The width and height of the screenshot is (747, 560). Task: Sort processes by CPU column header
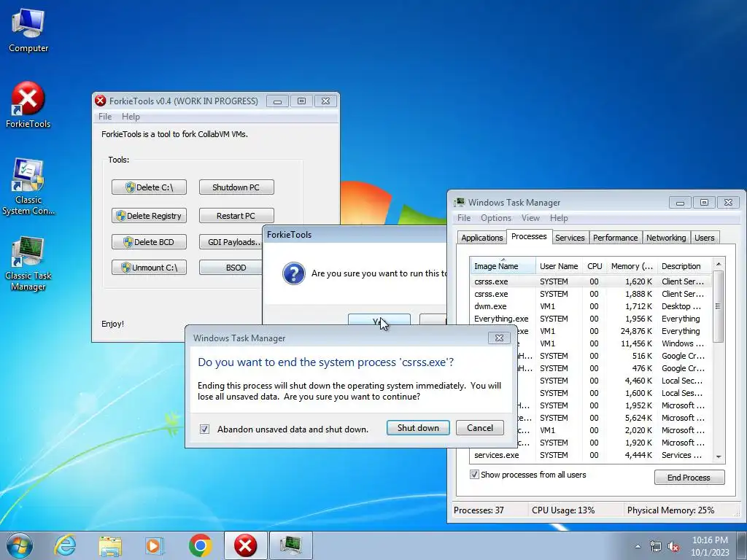pyautogui.click(x=595, y=266)
